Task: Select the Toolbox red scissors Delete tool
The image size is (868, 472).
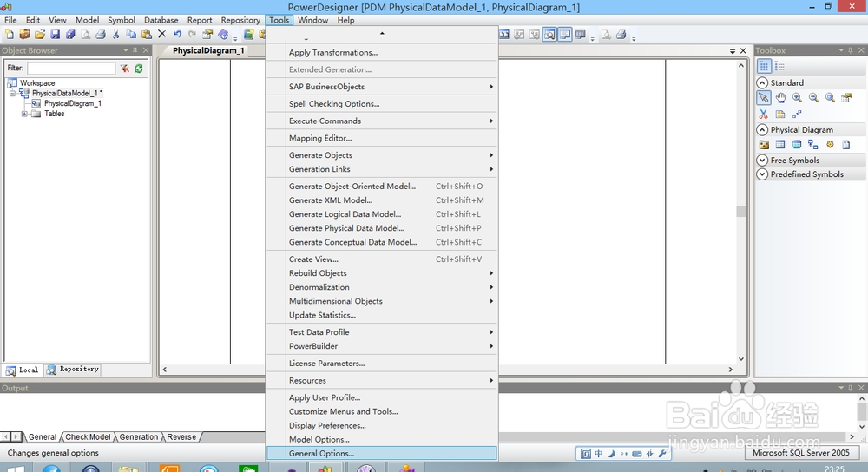Action: 763,114
